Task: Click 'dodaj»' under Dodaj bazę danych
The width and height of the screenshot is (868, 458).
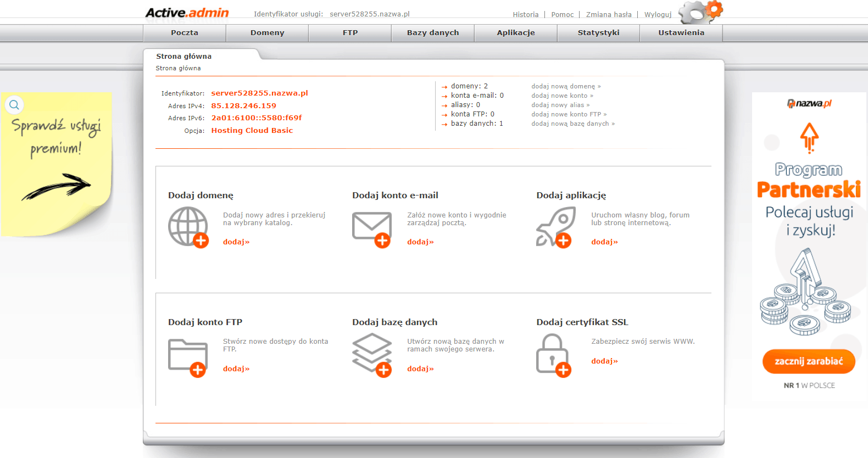Action: (420, 368)
